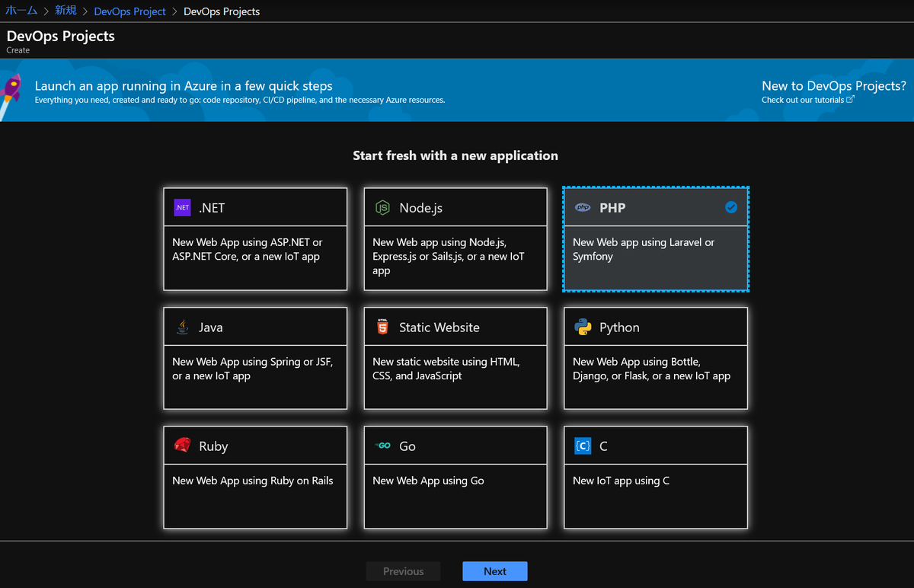Click 'Start fresh with a new application' heading
This screenshot has width=914, height=588.
[x=455, y=155]
